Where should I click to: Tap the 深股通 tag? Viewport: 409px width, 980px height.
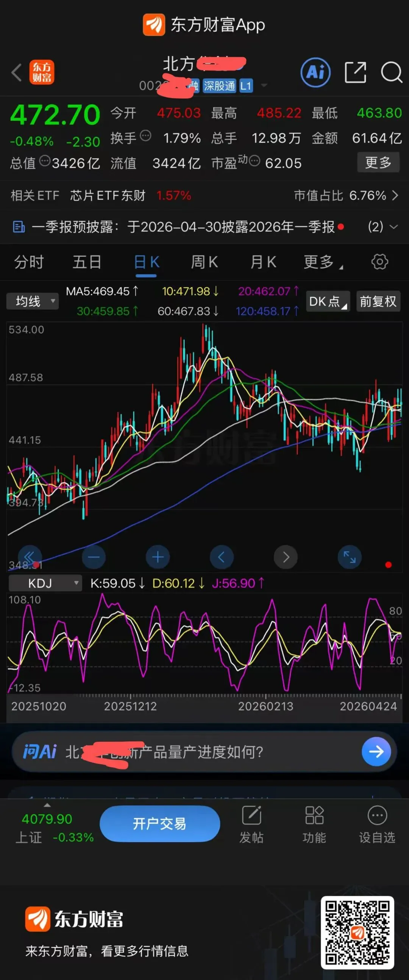click(220, 86)
